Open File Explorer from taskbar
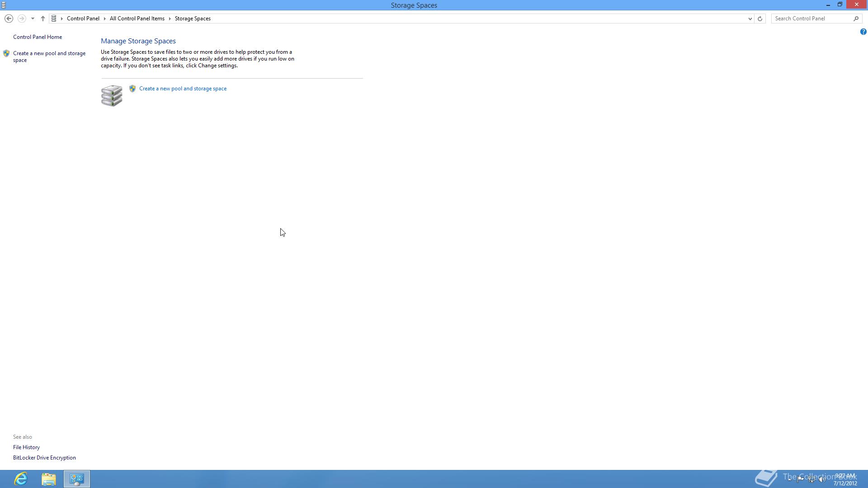868x488 pixels. pos(49,479)
